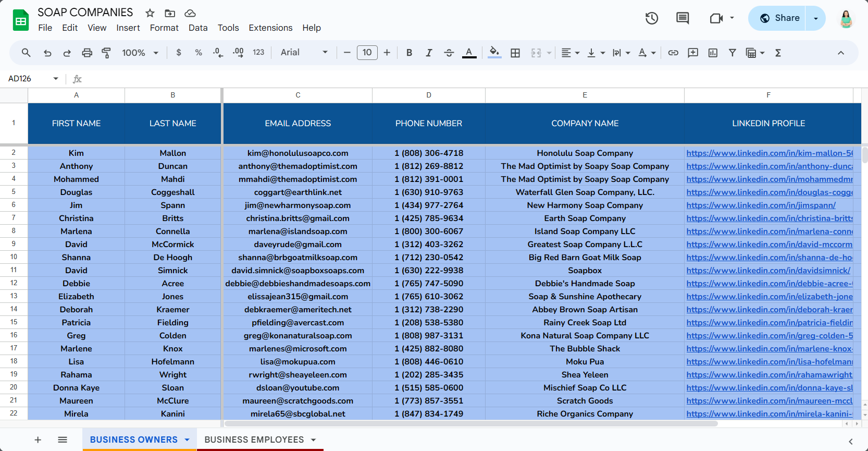
Task: Format cells as percent
Action: tap(199, 53)
